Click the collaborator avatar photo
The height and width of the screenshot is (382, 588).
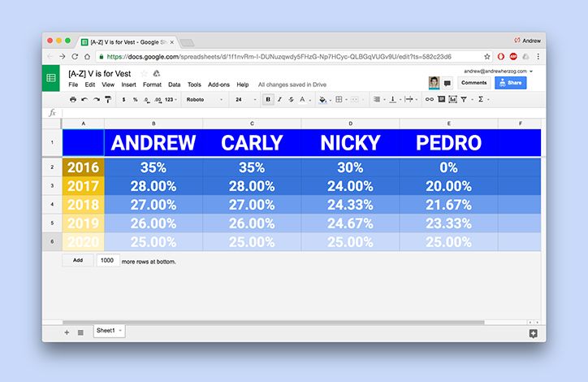tap(435, 83)
